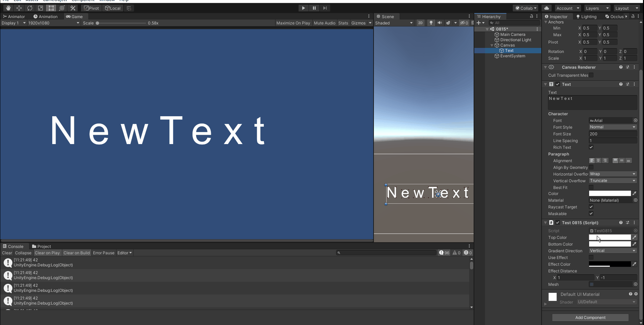Switch to the Project tab
Image resolution: width=644 pixels, height=325 pixels.
point(42,246)
